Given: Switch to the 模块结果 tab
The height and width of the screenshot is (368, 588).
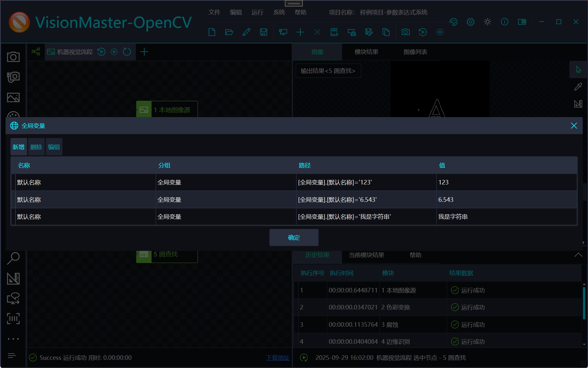Looking at the screenshot, I should 366,52.
